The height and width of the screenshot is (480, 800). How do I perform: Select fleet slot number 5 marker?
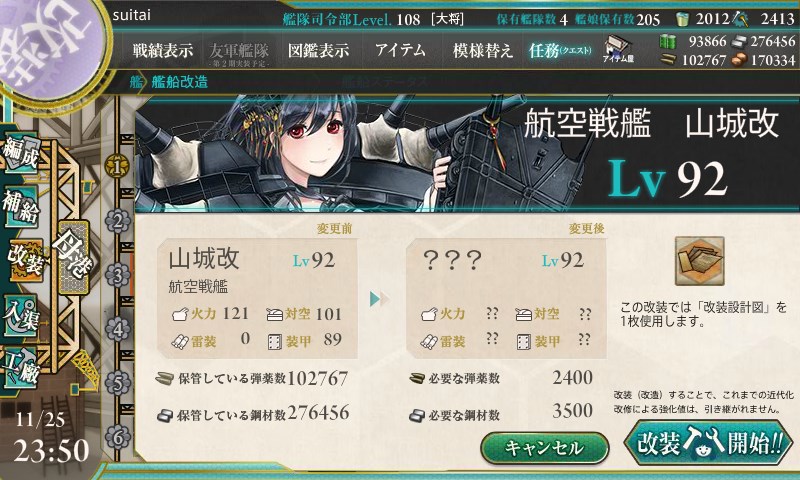click(117, 383)
